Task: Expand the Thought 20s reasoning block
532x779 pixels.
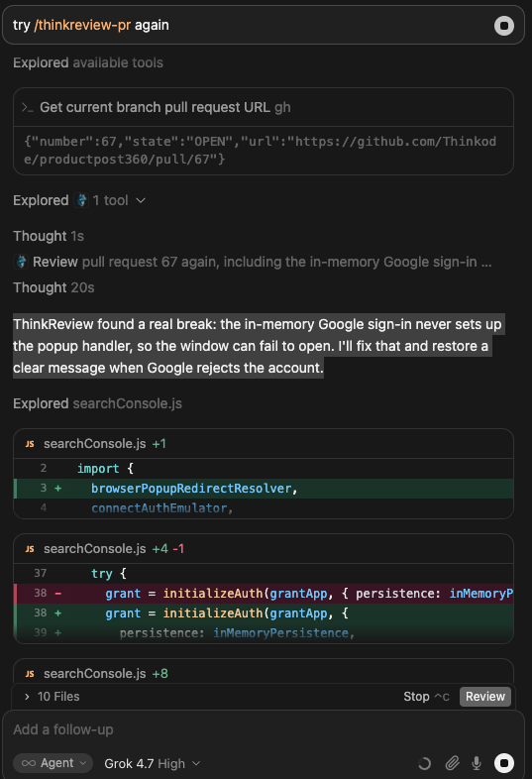Action: 53,287
